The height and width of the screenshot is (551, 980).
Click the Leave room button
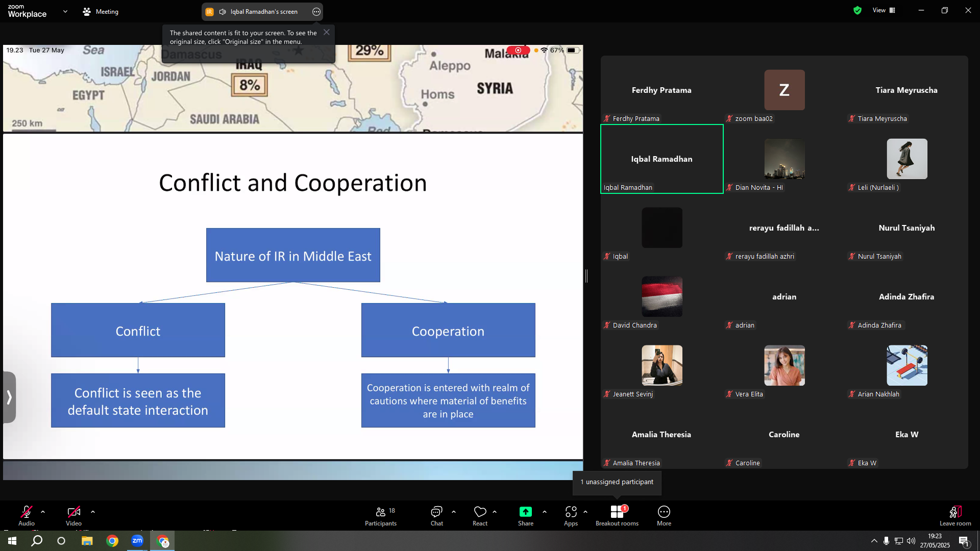[x=955, y=516]
